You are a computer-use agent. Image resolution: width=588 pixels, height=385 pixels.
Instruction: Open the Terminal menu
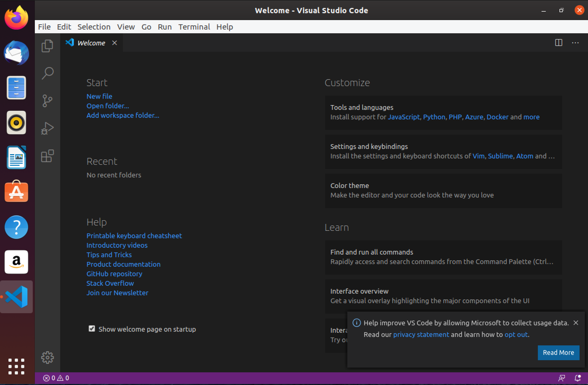(x=194, y=27)
